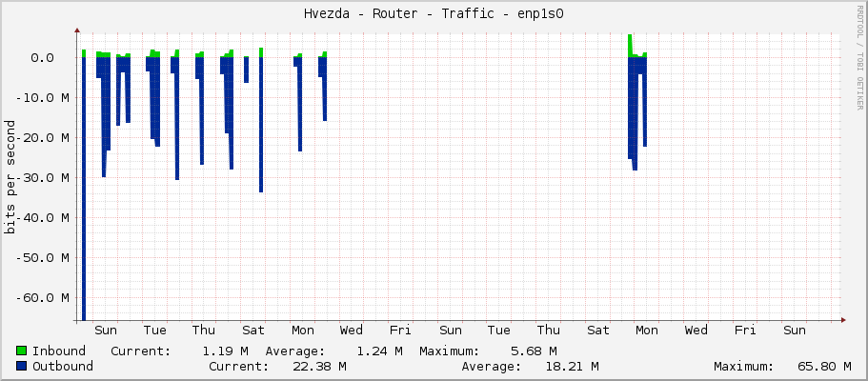Click the '-50.0 M' y-axis tick label
Image resolution: width=868 pixels, height=381 pixels.
42,257
